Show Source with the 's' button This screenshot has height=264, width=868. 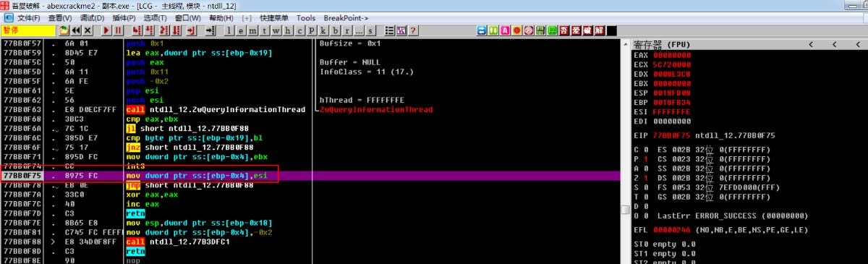click(x=370, y=30)
